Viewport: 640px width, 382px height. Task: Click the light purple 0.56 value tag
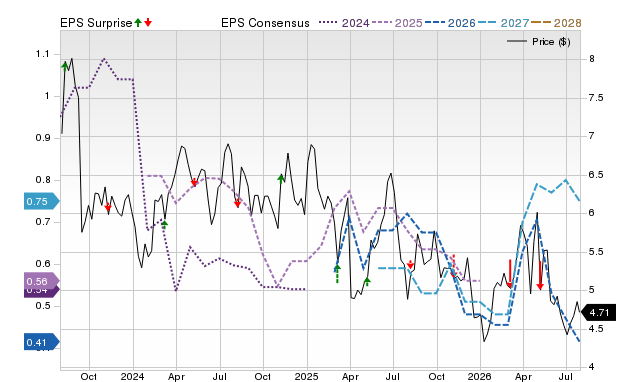tap(41, 281)
